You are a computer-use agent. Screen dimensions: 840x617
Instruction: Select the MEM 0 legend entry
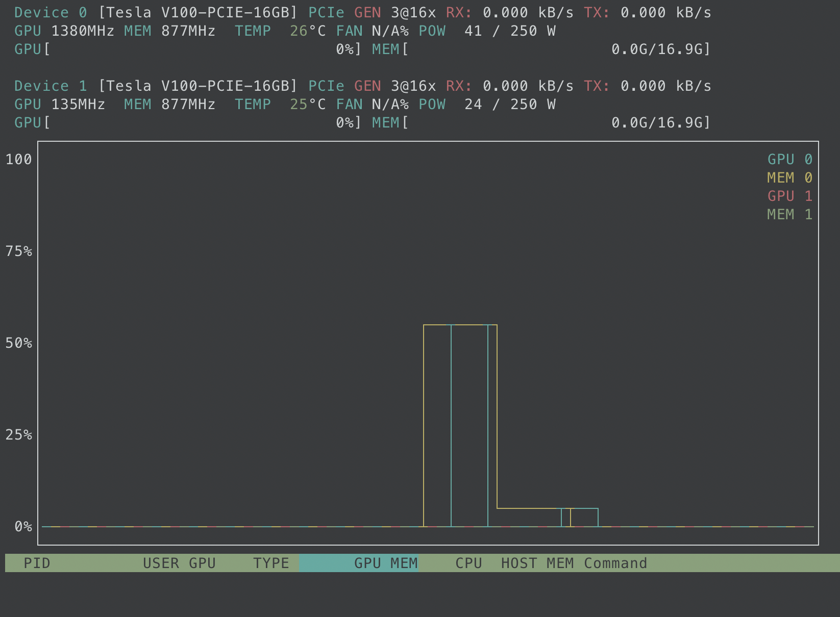pos(788,177)
